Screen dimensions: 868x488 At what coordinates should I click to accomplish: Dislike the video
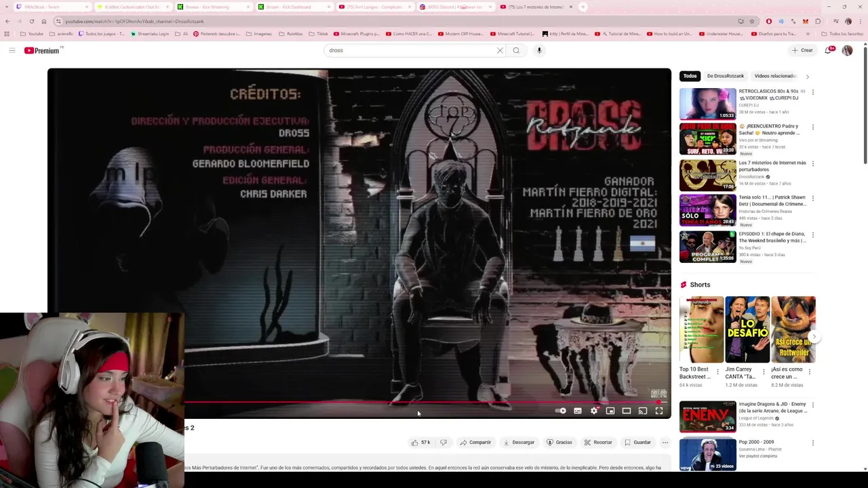tap(443, 443)
